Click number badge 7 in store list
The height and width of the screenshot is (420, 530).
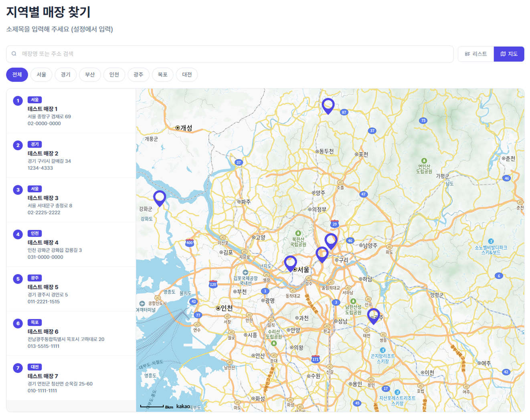coord(18,367)
